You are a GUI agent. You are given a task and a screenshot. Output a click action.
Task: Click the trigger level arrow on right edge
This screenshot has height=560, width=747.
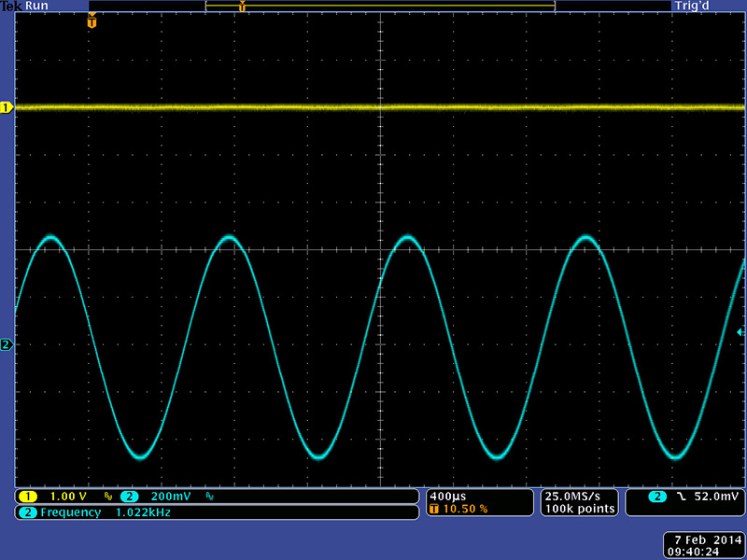pyautogui.click(x=741, y=331)
